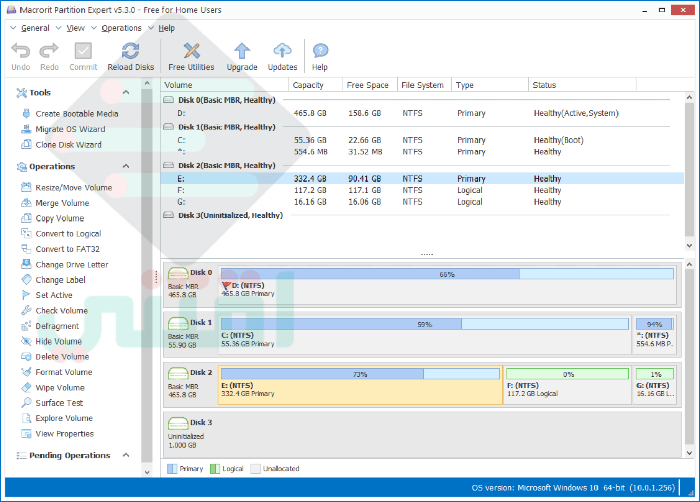Select Disk 1 header in disk map

[x=190, y=333]
